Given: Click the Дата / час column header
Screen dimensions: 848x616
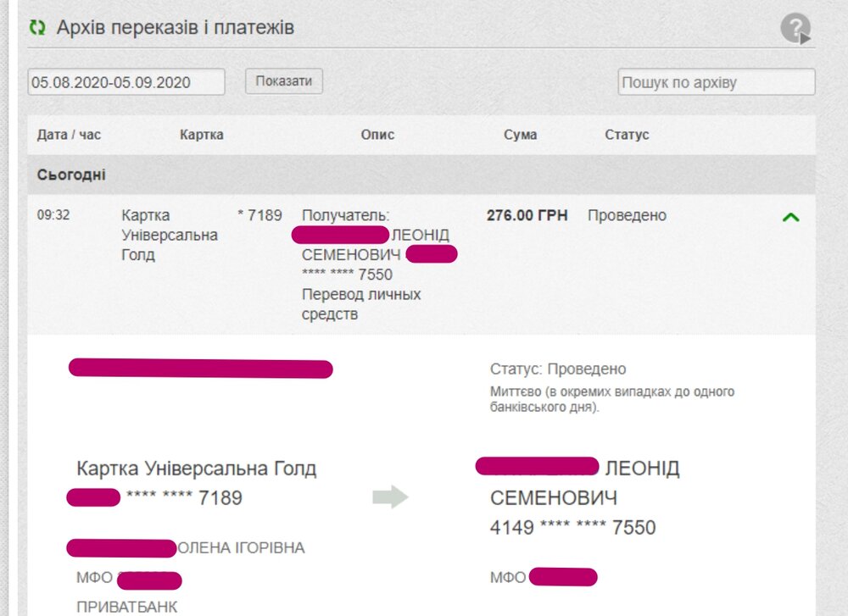Looking at the screenshot, I should [x=69, y=135].
